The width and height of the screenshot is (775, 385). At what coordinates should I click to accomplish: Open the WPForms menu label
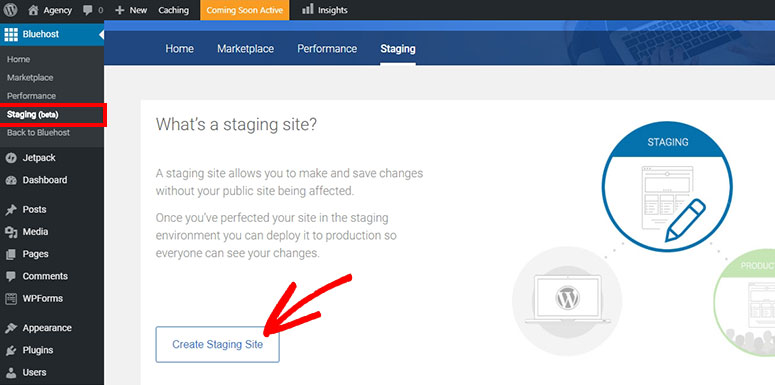pyautogui.click(x=43, y=299)
